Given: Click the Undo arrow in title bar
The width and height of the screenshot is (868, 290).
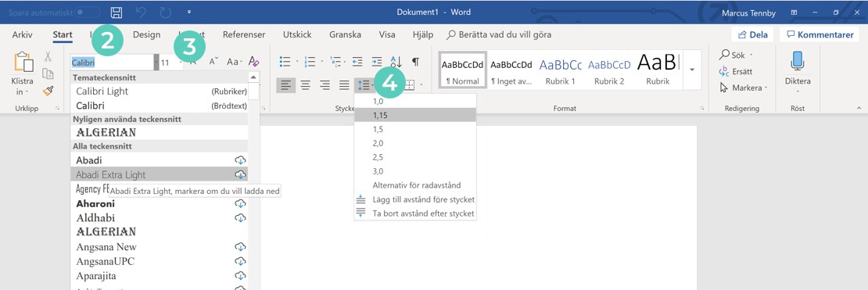Looking at the screenshot, I should tap(142, 13).
